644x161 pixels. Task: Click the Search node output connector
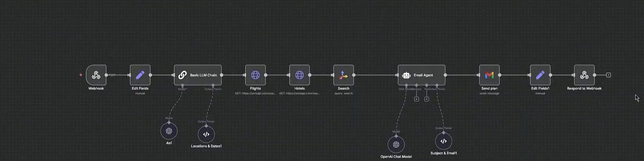[x=354, y=75]
